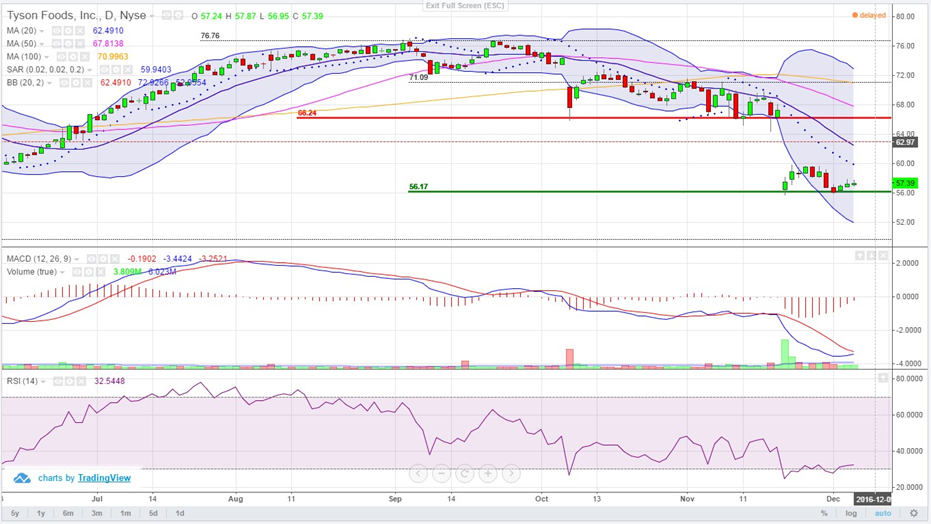The image size is (931, 524).
Task: Toggle log scale mode
Action: coord(851,513)
